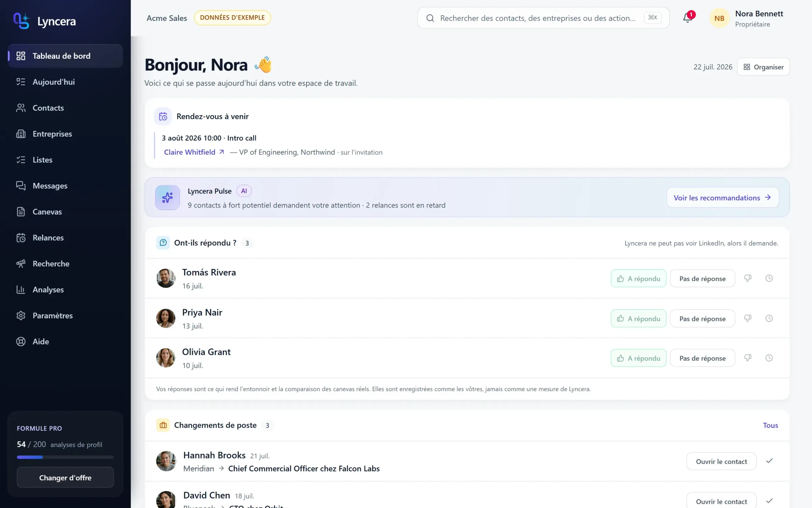Mark Olivia Grant as Pas de réponse
The height and width of the screenshot is (508, 812).
[x=702, y=358]
